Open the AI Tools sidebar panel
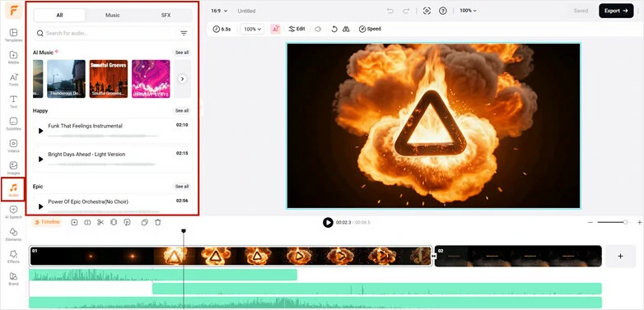The image size is (644, 310). tap(13, 80)
